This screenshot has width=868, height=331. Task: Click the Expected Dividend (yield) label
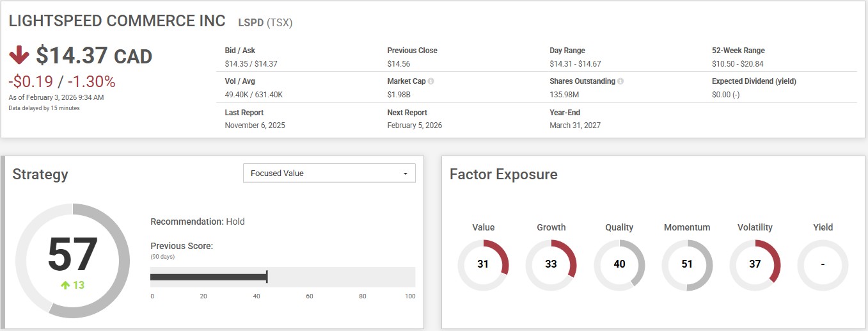pyautogui.click(x=754, y=81)
